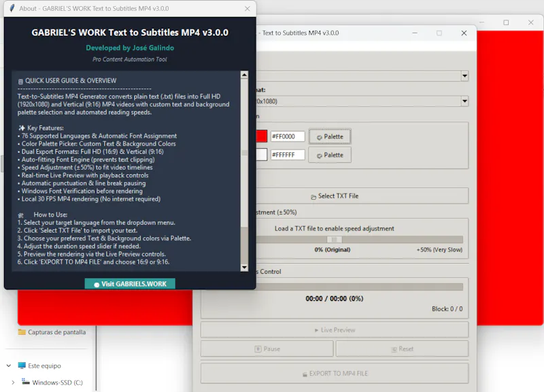Click the About guide scrollbar thumb

click(244, 152)
